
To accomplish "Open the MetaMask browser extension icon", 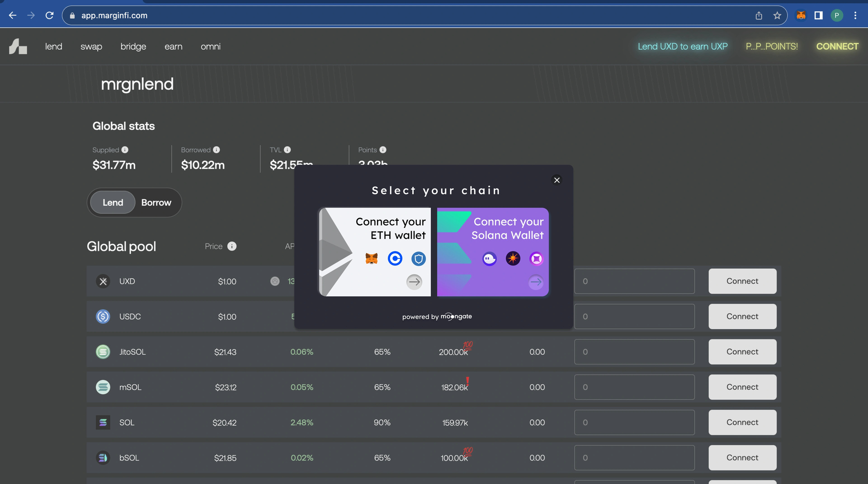I will click(801, 15).
